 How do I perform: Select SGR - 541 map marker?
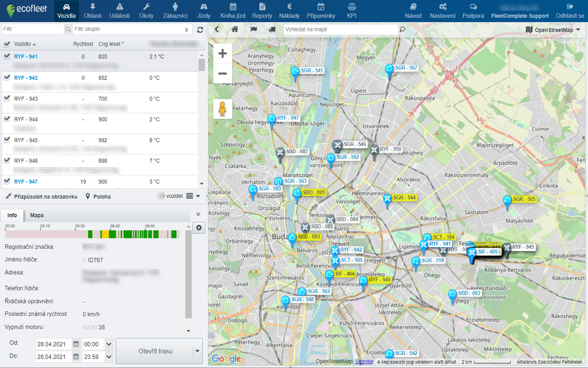coord(295,73)
